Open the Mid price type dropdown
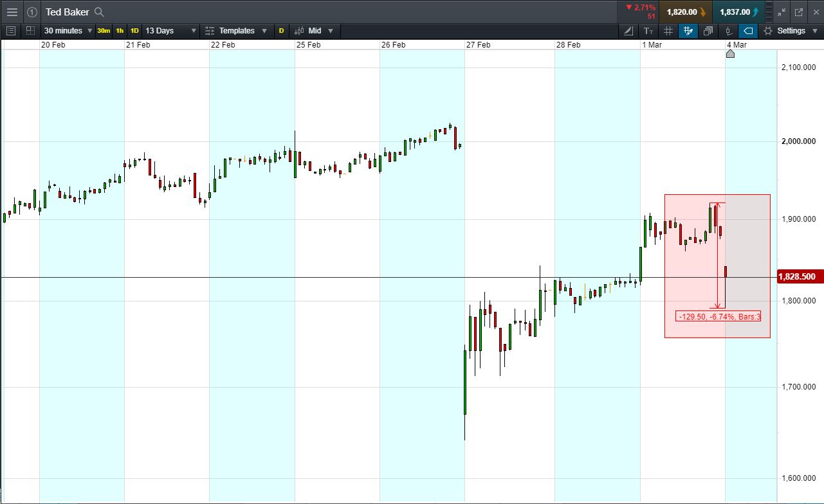The image size is (824, 504). [x=322, y=30]
